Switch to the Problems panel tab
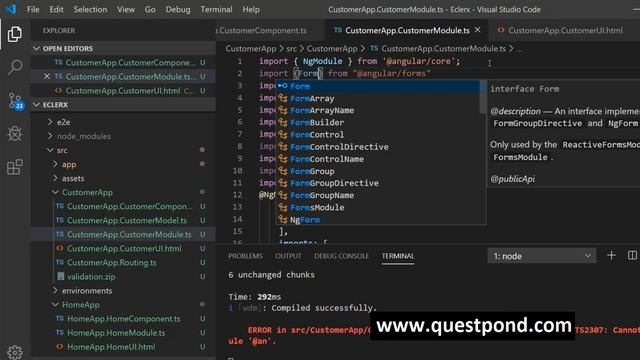This screenshot has width=640, height=360. 245,256
